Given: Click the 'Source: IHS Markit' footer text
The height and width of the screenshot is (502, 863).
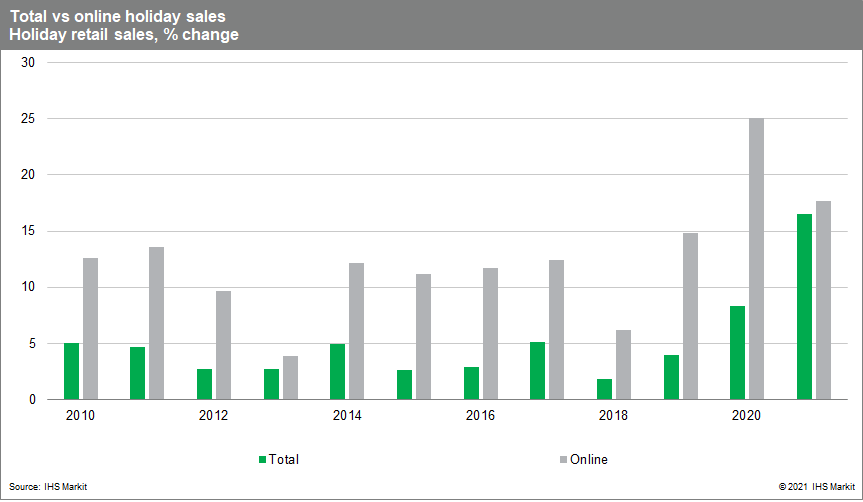Looking at the screenshot, I should (50, 486).
